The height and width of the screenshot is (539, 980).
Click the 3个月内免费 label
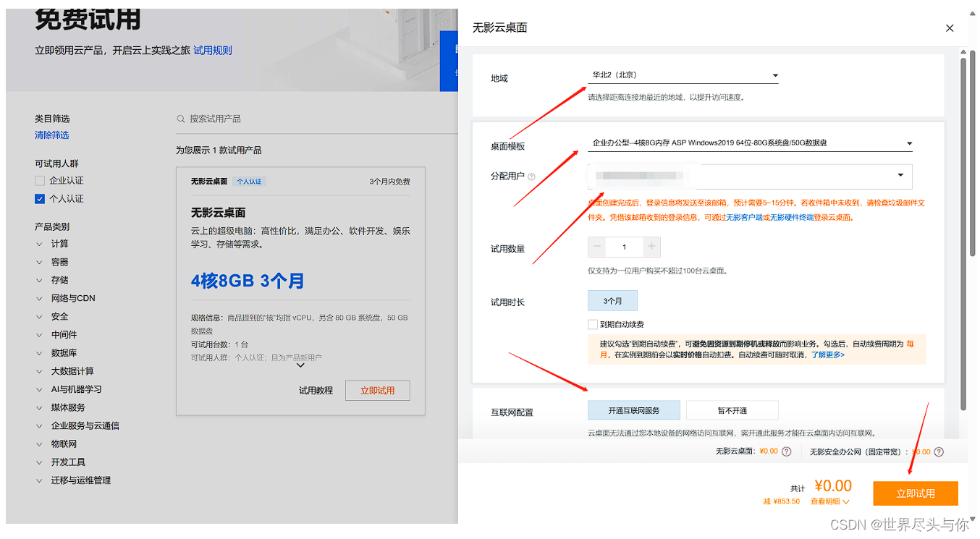[x=389, y=182]
